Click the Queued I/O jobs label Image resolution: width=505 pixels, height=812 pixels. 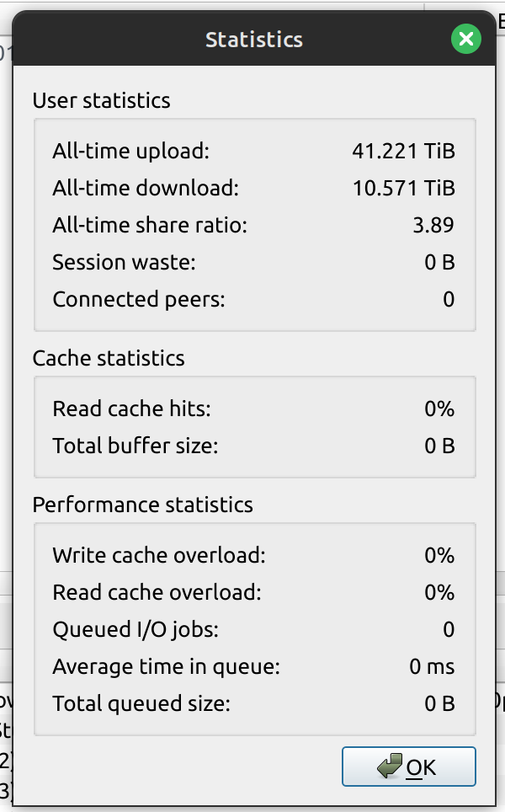(136, 630)
